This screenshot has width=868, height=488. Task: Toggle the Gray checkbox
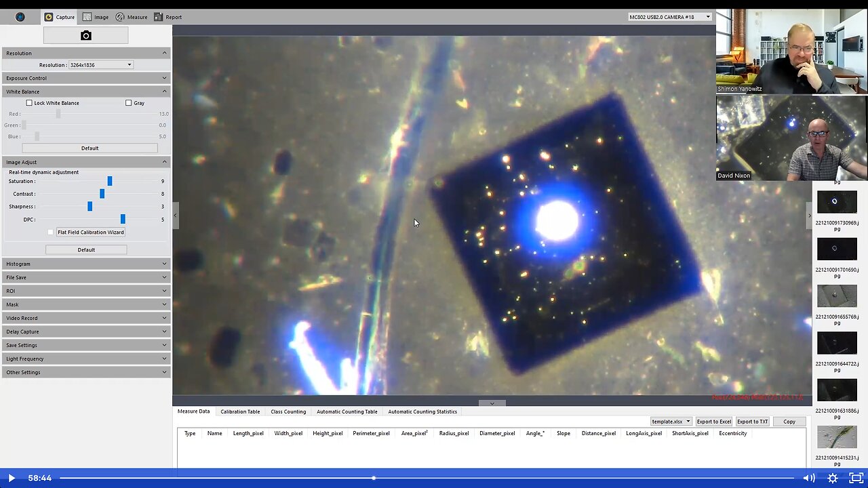tap(128, 103)
